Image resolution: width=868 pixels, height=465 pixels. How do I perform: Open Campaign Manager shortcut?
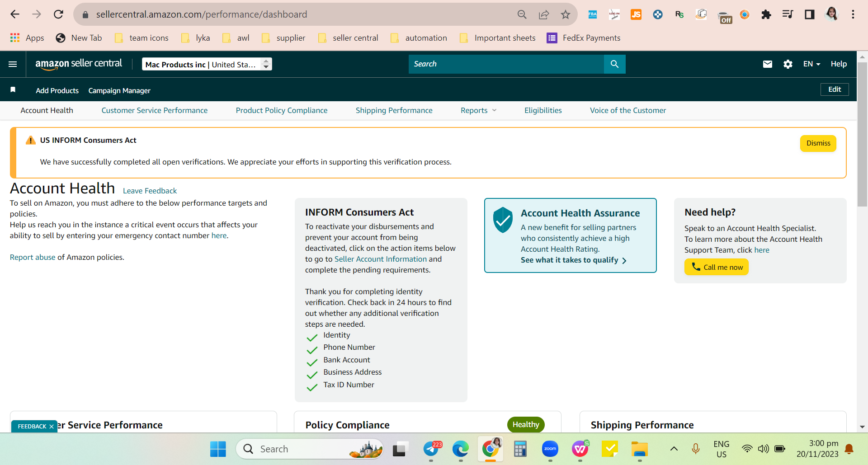(119, 90)
